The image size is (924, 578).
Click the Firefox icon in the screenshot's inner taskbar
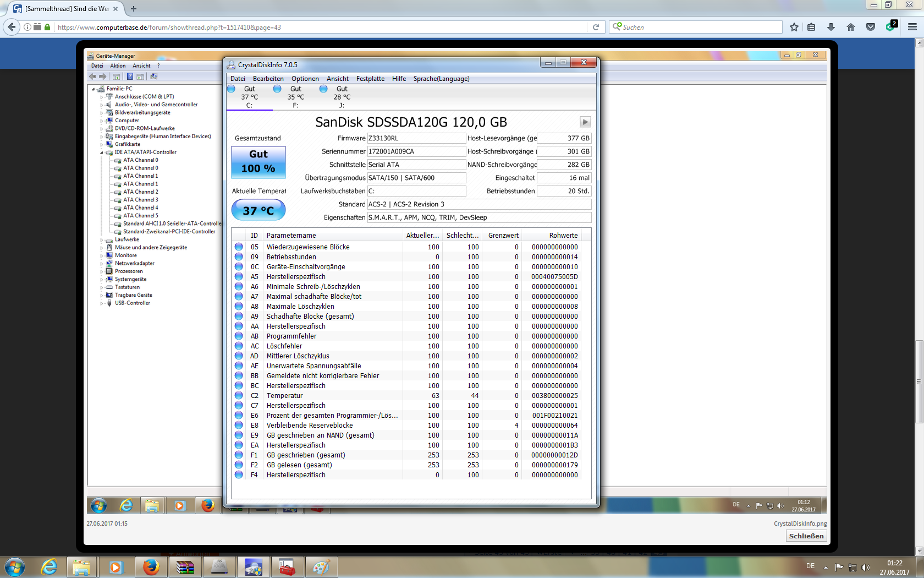point(207,505)
